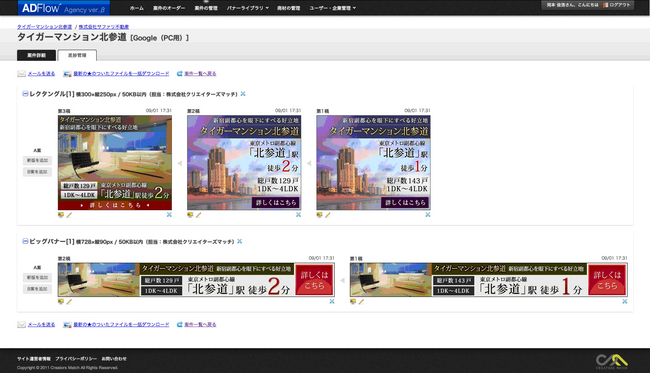Image resolution: width=650 pixels, height=373 pixels.
Task: Collapse the ビッグバナー[1] section
Action: 25,241
